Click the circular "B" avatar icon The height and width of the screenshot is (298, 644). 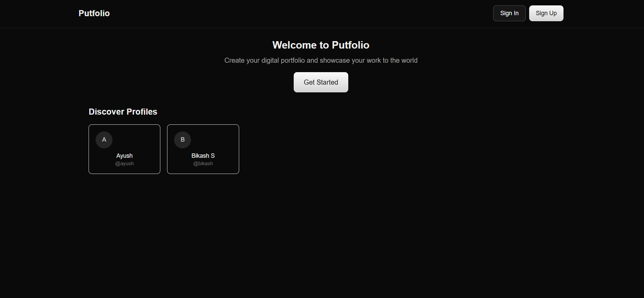(183, 140)
